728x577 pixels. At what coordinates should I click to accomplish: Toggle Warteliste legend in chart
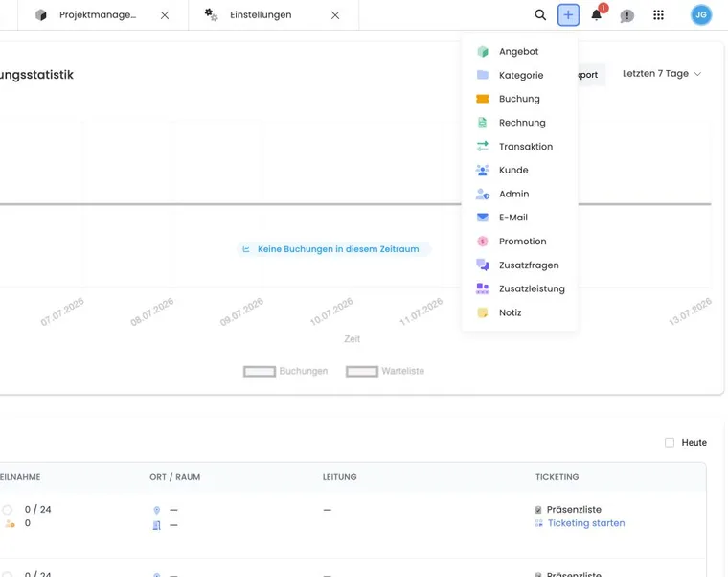pos(385,371)
